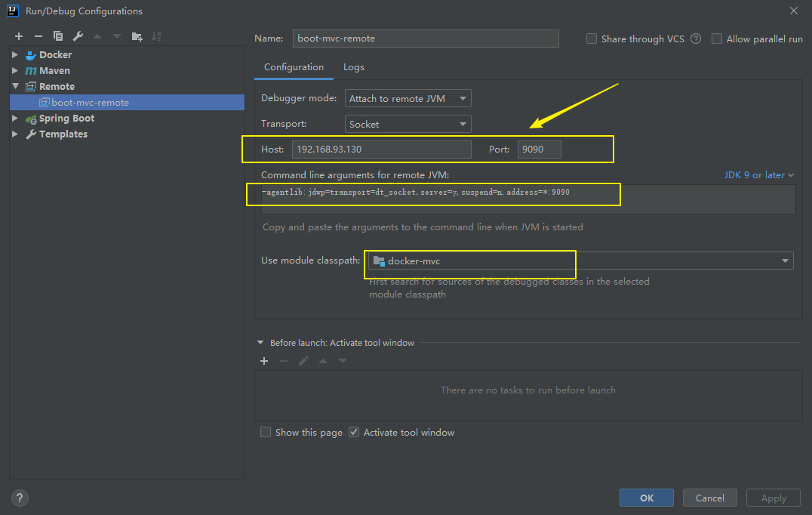This screenshot has width=812, height=515.
Task: Remove before launch task minus icon
Action: pos(284,361)
